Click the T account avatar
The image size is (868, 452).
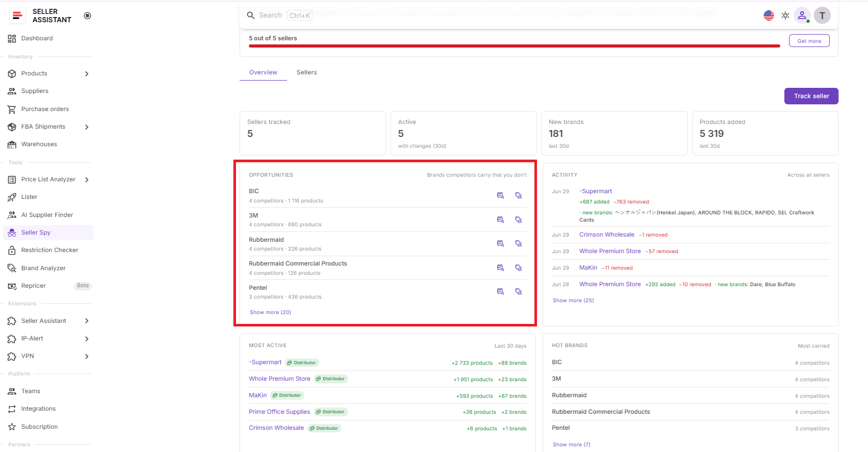(823, 15)
